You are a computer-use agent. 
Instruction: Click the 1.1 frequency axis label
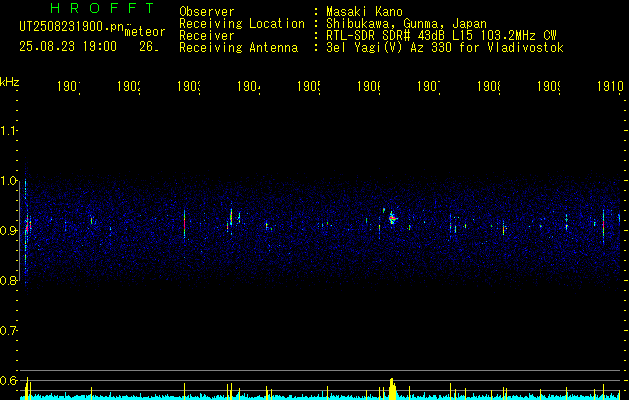[8, 130]
